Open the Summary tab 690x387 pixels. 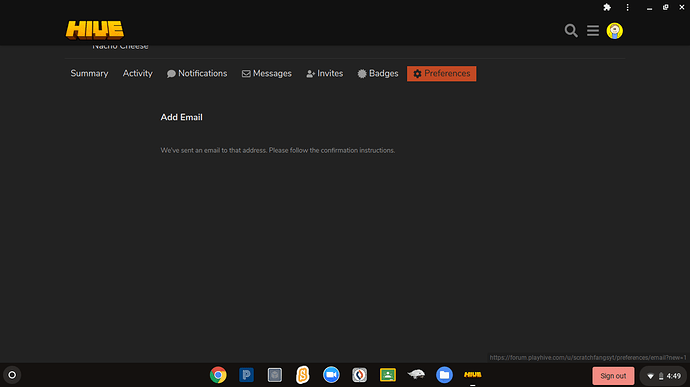click(x=89, y=74)
